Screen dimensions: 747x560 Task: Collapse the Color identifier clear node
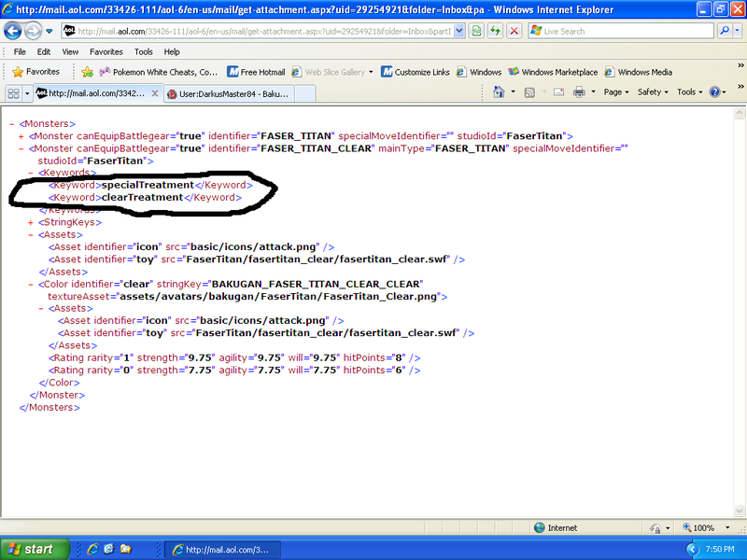click(32, 284)
